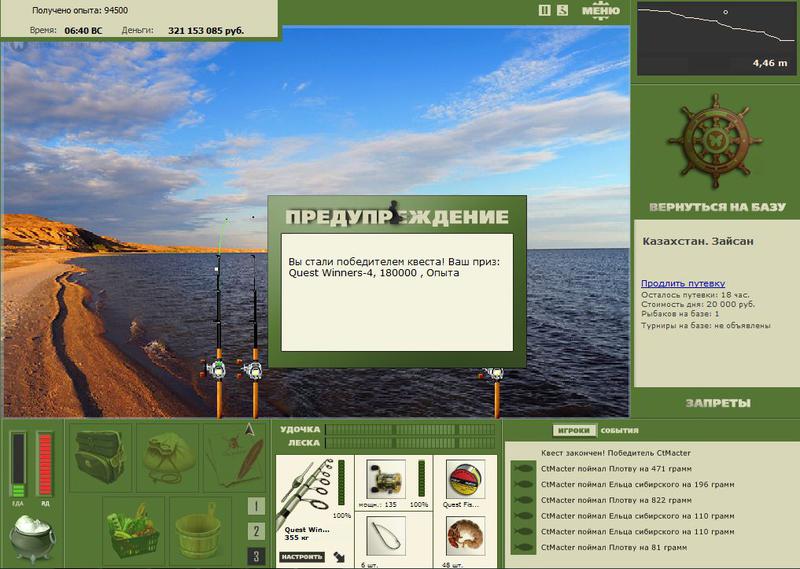The width and height of the screenshot is (800, 569).
Task: Click the rod weight label 355 кг
Action: [x=296, y=537]
